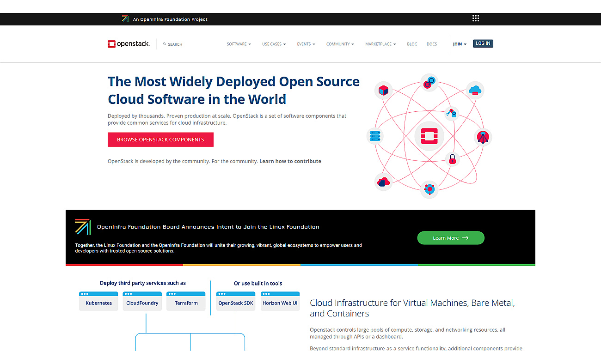The height and width of the screenshot is (364, 601).
Task: Click the OpenInfra Foundation Board announcement headline
Action: point(208,227)
